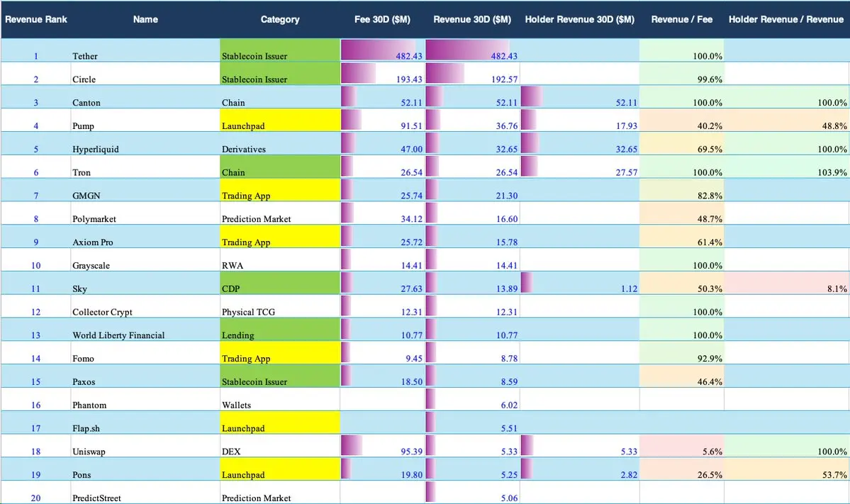850x504 pixels.
Task: Select Grayscale's RWA category cell
Action: click(x=280, y=260)
